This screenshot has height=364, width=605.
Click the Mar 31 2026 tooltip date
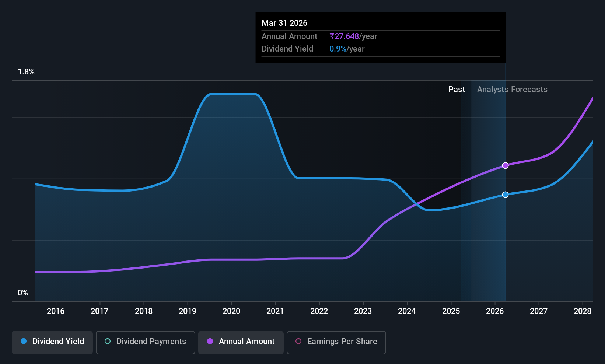click(x=284, y=23)
